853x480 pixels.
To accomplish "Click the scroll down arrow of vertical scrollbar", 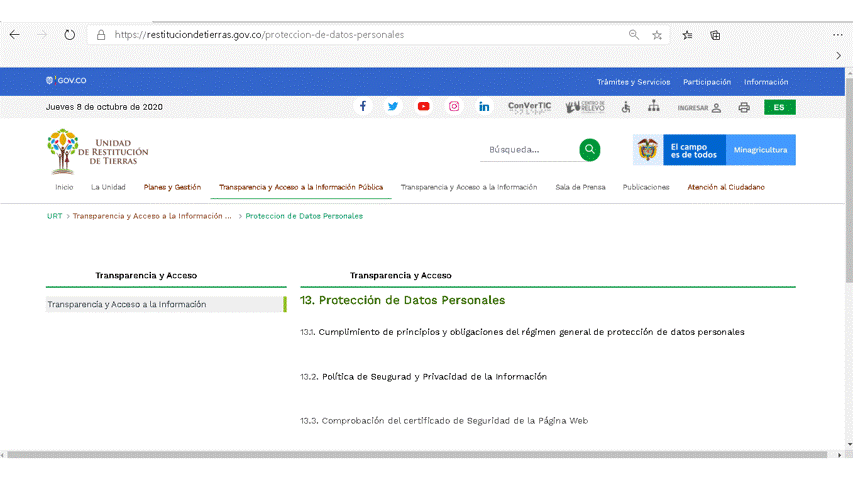I will [x=849, y=445].
